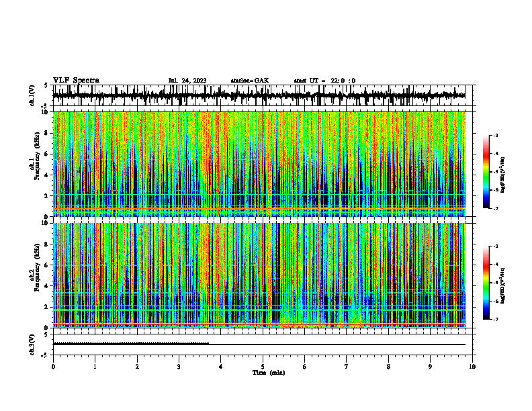Click time axis tick label '2'
This screenshot has height=411, width=532.
pos(137,367)
